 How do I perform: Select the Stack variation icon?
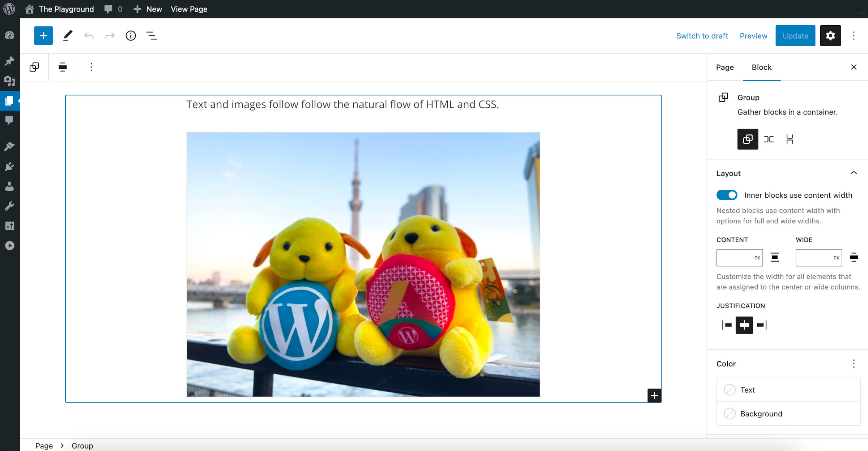pos(790,139)
